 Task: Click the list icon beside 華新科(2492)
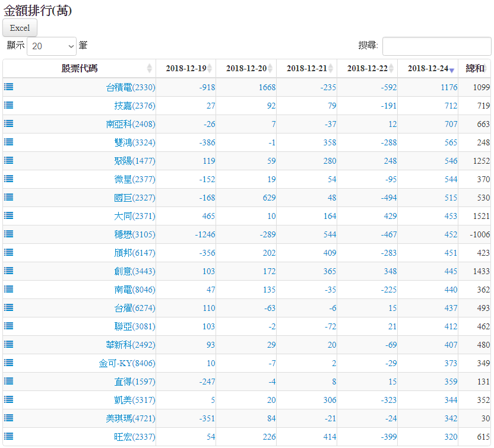pos(9,344)
